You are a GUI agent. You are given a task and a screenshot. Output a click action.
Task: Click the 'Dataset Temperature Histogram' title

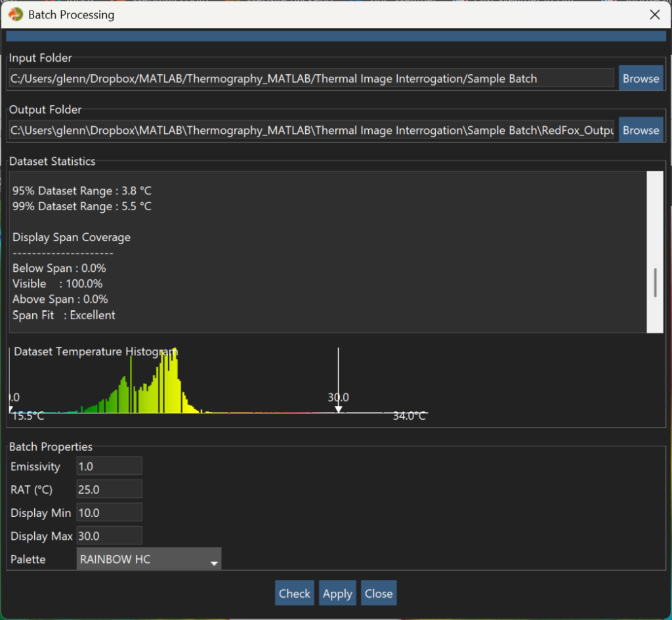(x=96, y=351)
